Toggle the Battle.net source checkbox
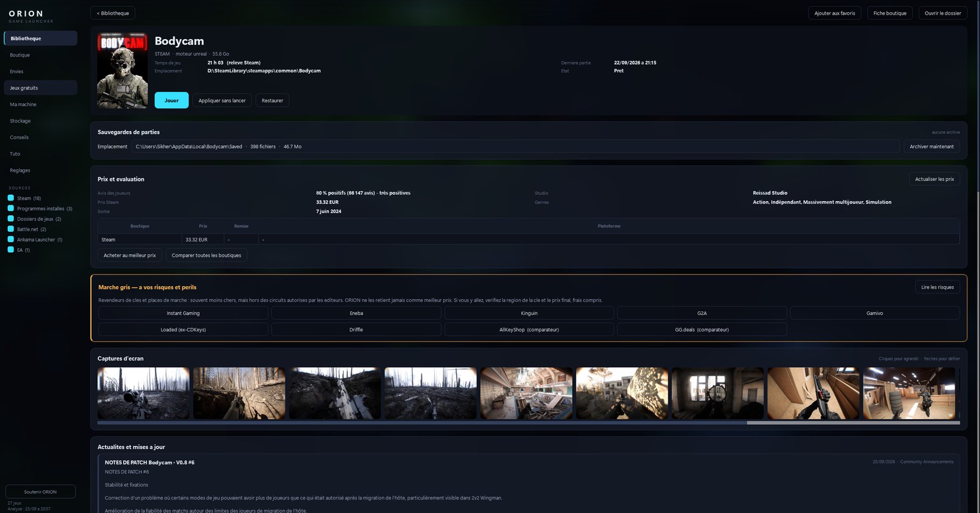Viewport: 980px width, 513px height. [10, 229]
